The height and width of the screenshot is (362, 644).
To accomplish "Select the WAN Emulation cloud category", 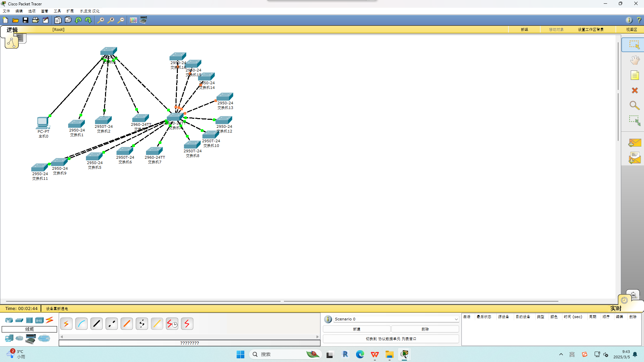I will tap(19, 339).
